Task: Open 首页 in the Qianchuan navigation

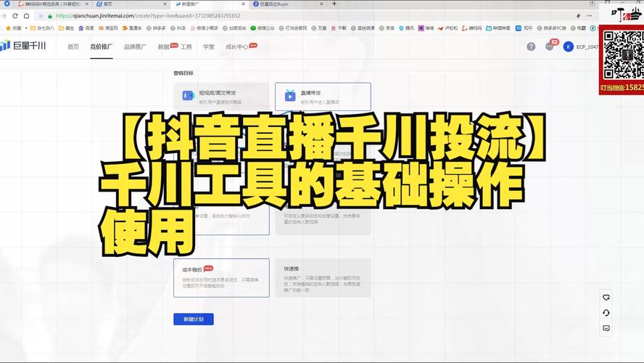Action: click(73, 46)
